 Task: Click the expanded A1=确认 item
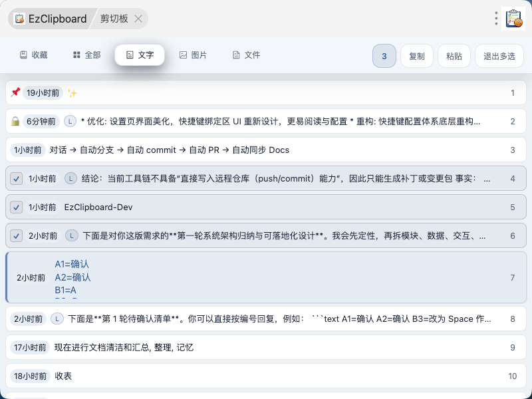pos(266,277)
